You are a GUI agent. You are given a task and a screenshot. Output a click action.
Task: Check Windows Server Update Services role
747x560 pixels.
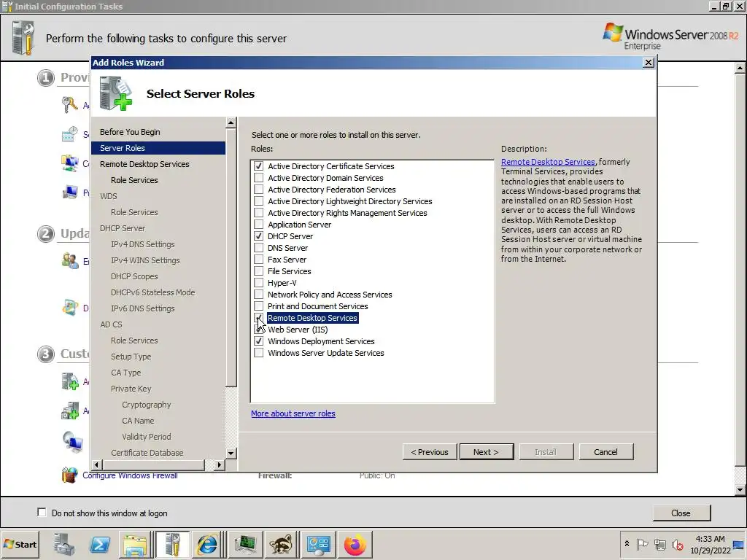pyautogui.click(x=259, y=353)
